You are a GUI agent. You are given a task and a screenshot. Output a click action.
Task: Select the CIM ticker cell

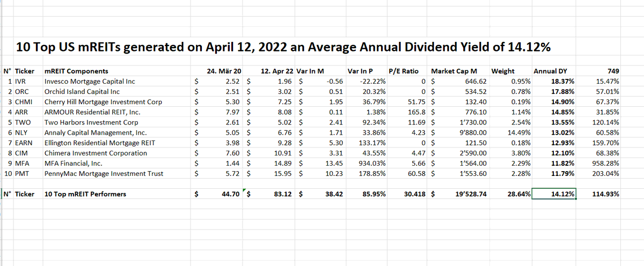click(x=21, y=153)
